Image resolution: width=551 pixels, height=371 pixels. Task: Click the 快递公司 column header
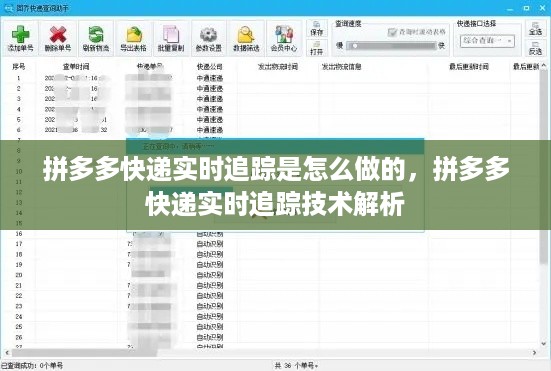[x=210, y=66]
